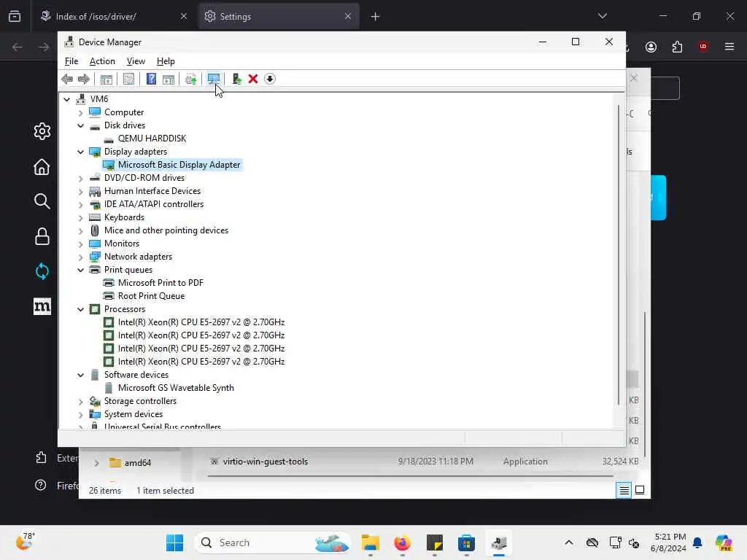
Task: Open the File menu
Action: [71, 61]
